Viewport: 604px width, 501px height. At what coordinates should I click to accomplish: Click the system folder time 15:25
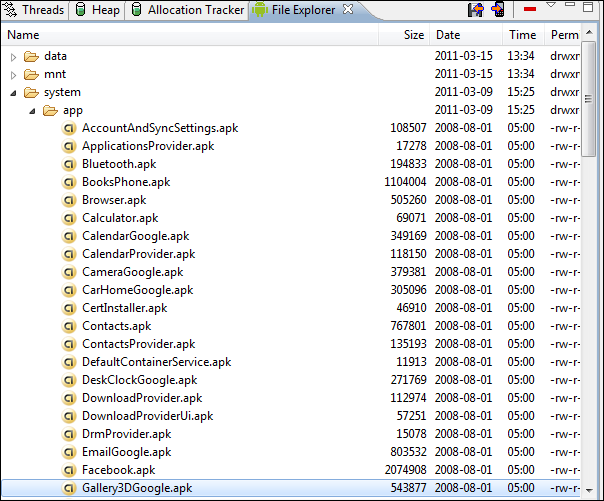tap(521, 92)
